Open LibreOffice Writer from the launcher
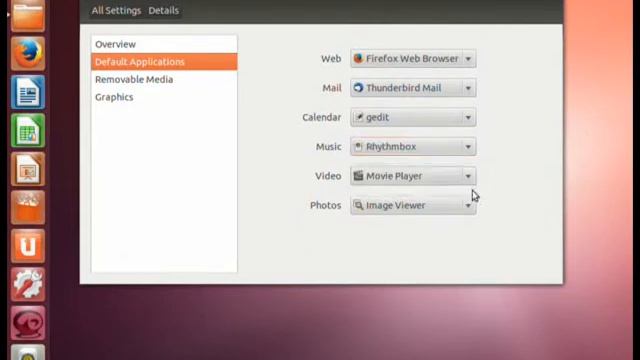Screen dimensions: 640x360 pyautogui.click(x=28, y=92)
